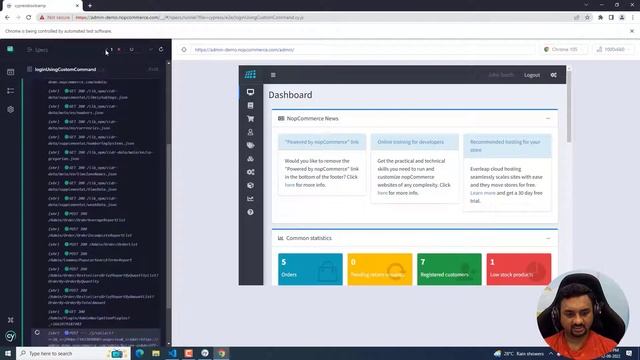Click 'Learn more' link in hosting card

click(482, 193)
